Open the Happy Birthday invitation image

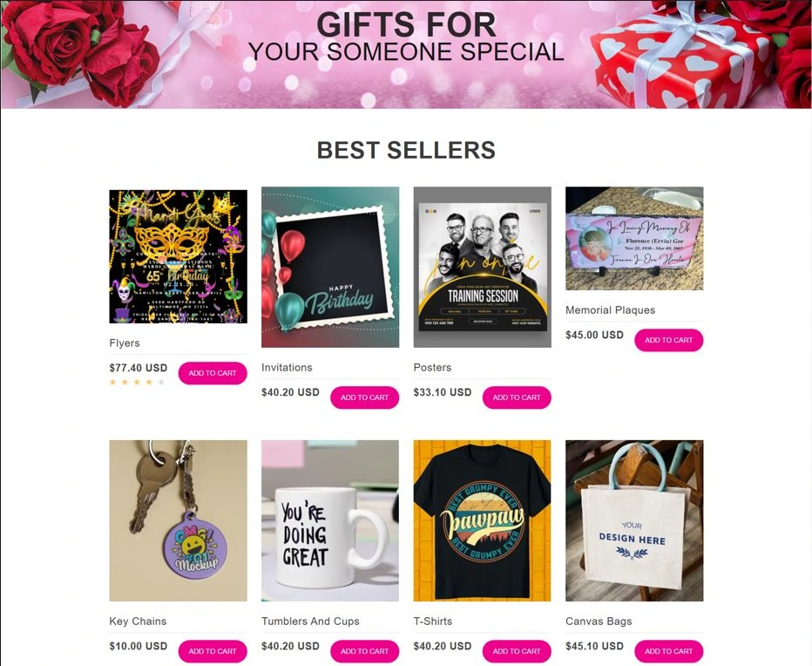tap(330, 267)
